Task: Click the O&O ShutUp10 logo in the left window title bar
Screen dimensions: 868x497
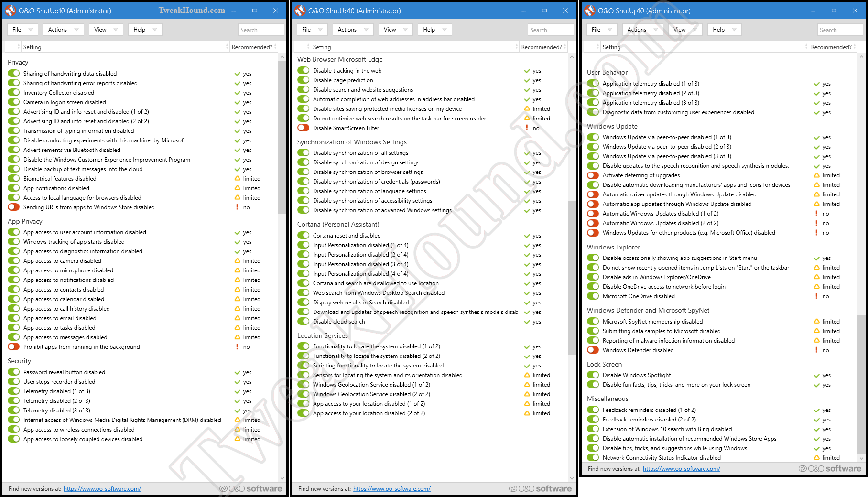Action: 10,10
